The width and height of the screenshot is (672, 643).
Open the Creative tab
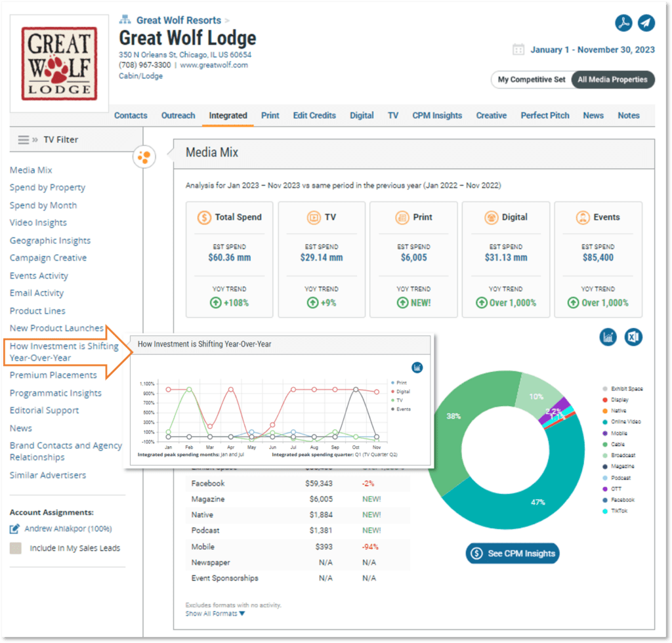pos(492,115)
